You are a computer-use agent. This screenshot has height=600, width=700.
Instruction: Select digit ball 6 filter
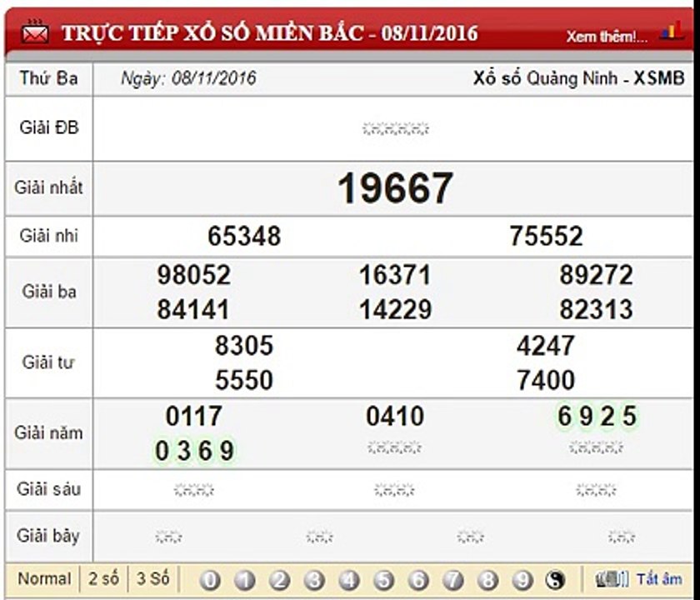(x=418, y=580)
